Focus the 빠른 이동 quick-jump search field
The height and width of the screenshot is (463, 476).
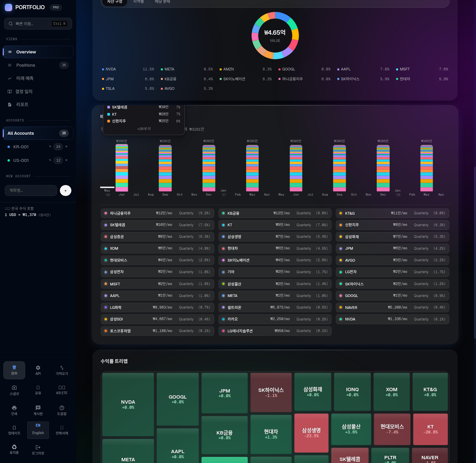click(38, 23)
